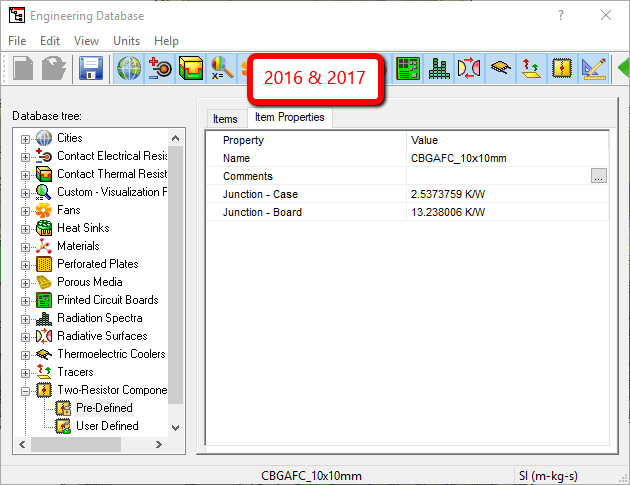
Task: Expand the Heat Sinks tree node
Action: pos(26,228)
